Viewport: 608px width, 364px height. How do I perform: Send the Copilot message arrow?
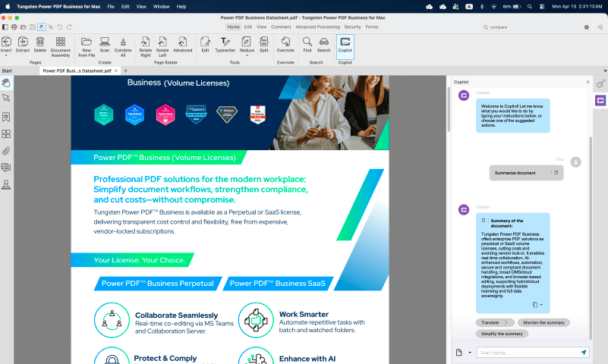[x=584, y=353]
